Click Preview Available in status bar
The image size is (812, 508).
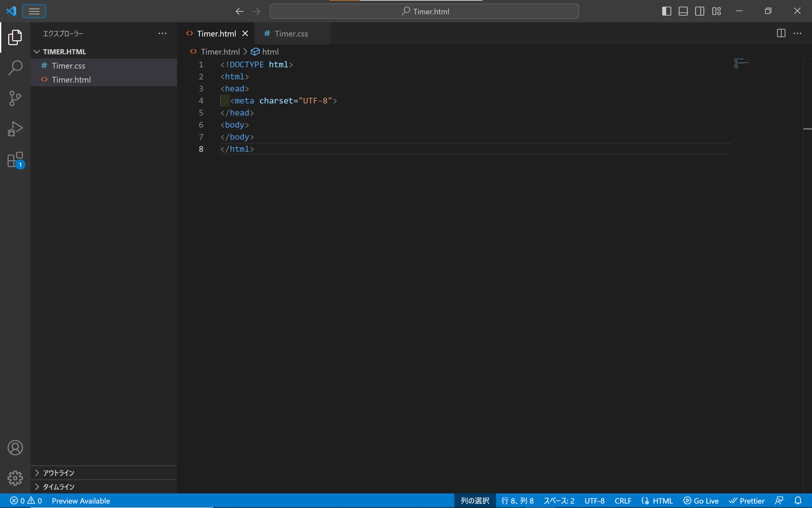81,501
